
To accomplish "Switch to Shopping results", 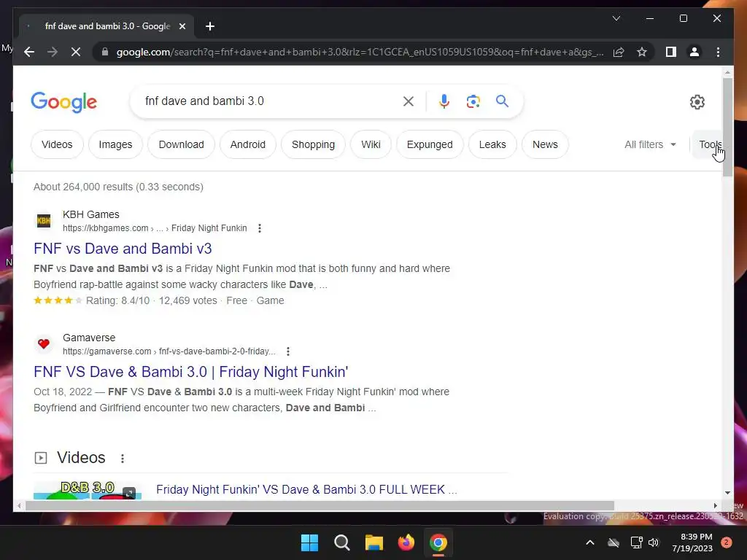I will pos(313,144).
